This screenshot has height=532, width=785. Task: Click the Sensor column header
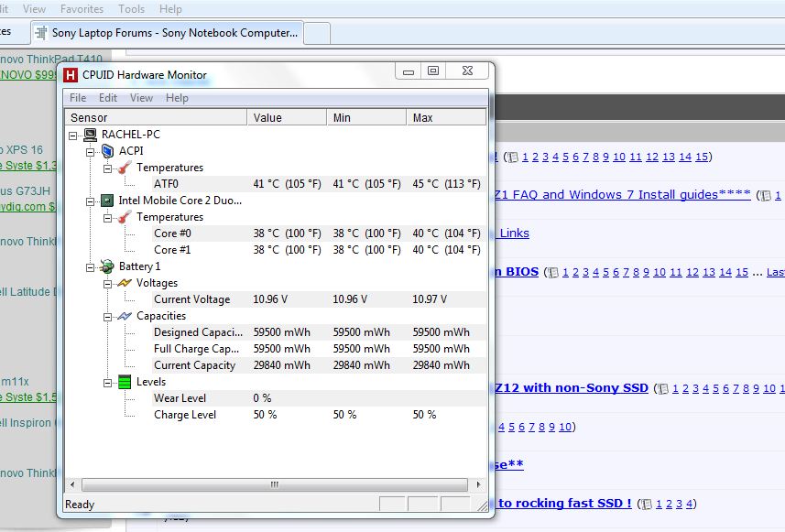[156, 117]
